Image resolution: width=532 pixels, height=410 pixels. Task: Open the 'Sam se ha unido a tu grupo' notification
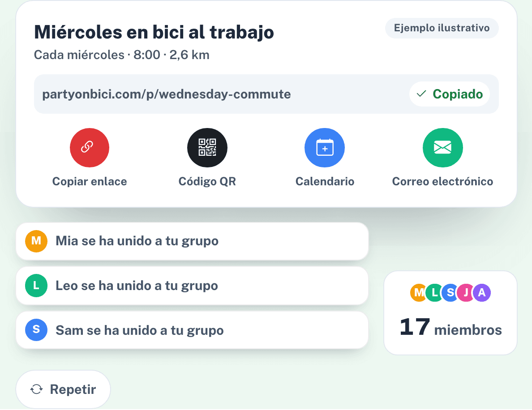coord(192,330)
